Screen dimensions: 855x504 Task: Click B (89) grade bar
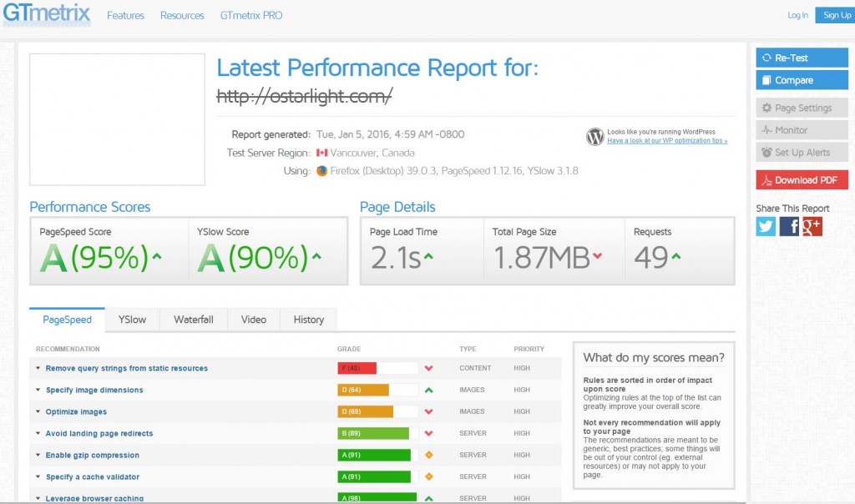373,434
